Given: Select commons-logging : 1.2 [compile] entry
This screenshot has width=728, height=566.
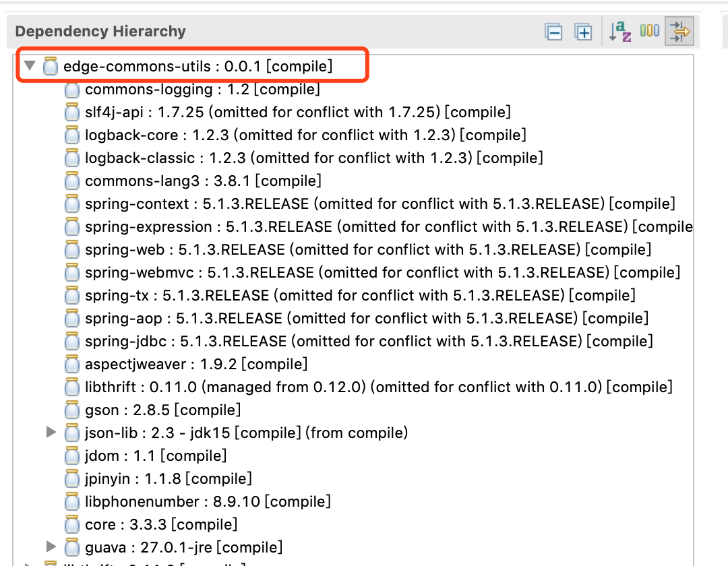Looking at the screenshot, I should tap(202, 89).
